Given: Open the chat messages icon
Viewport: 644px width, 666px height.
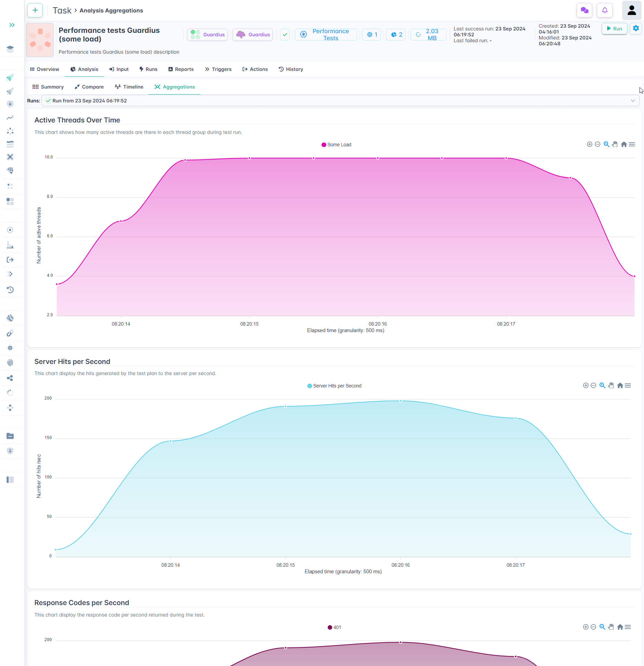Looking at the screenshot, I should [584, 10].
